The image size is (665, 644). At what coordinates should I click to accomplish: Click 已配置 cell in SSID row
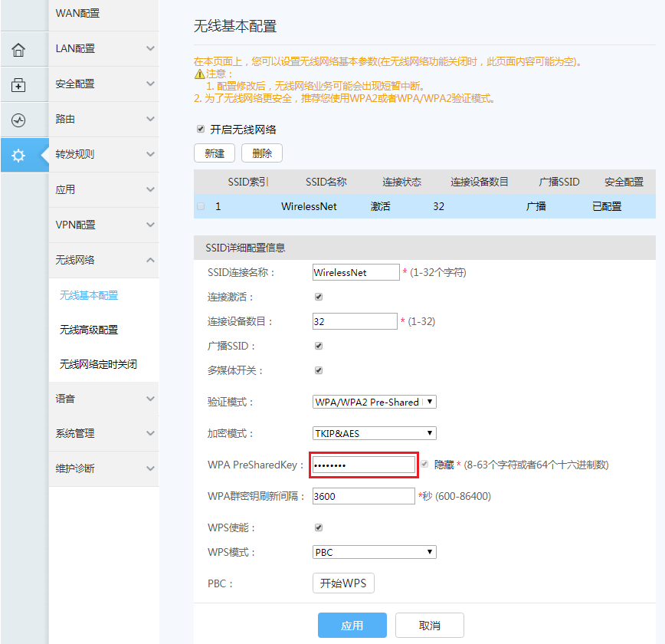pyautogui.click(x=607, y=206)
